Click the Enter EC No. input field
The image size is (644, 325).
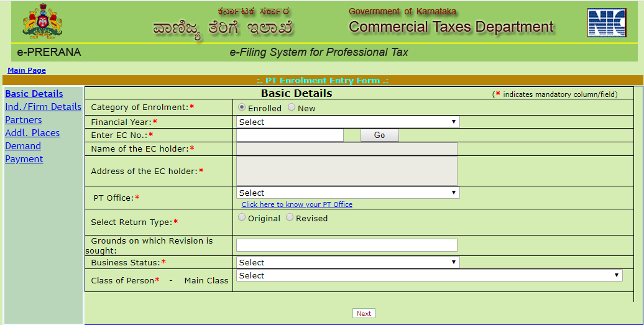[290, 135]
